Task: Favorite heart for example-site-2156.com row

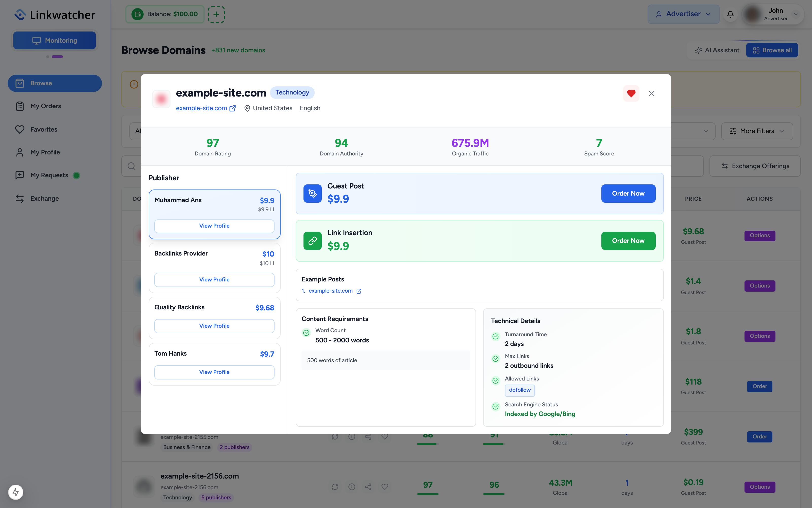Action: [385, 487]
